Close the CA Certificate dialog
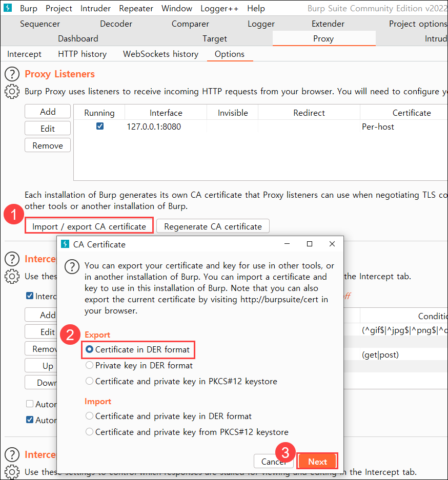Viewport: 448px width, 480px height. [332, 244]
